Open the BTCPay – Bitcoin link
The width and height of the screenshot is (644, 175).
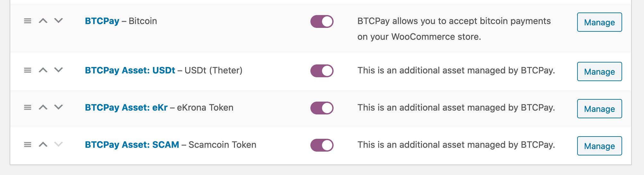[x=102, y=21]
